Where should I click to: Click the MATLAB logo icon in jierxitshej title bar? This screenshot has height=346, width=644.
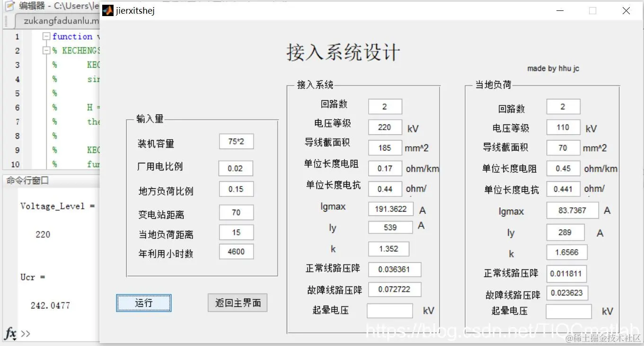tap(107, 10)
